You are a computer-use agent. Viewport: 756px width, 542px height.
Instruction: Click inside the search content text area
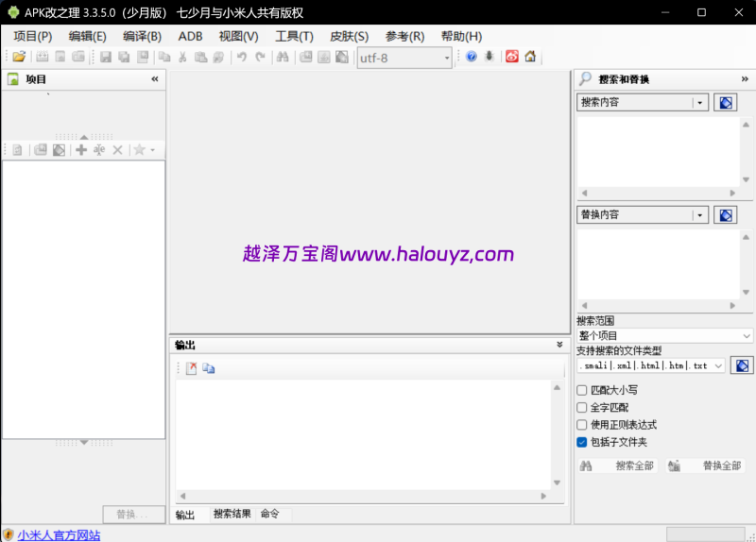tap(658, 152)
